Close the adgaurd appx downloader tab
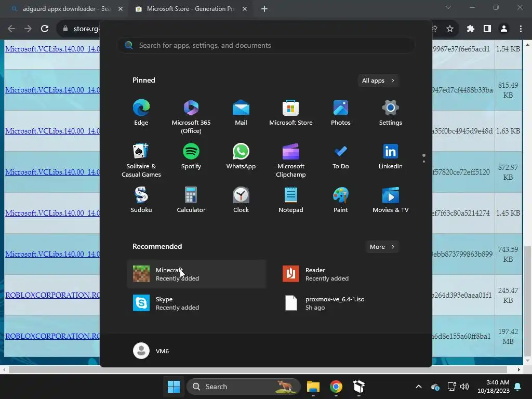The width and height of the screenshot is (532, 399). (121, 9)
